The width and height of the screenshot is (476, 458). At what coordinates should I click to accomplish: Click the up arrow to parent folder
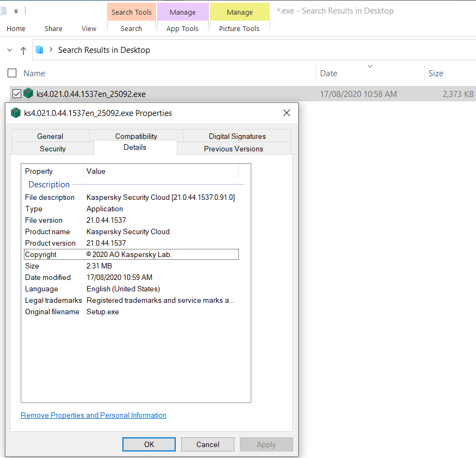click(x=23, y=50)
